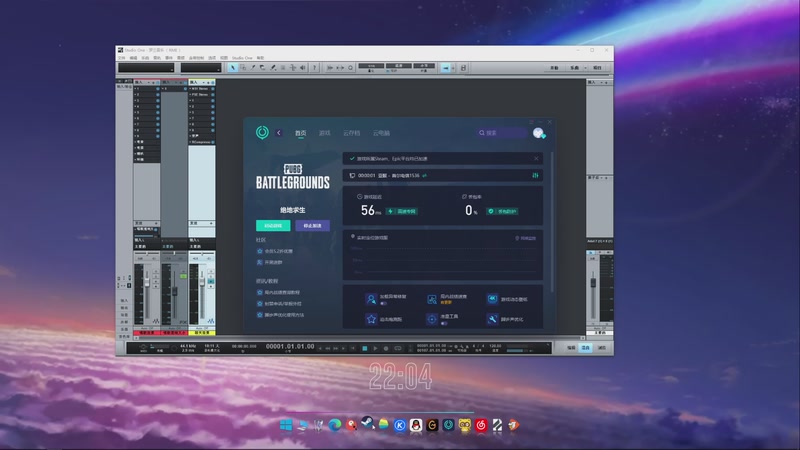This screenshot has width=800, height=450.
Task: Open the Studio One menu in the menu bar
Action: click(242, 58)
